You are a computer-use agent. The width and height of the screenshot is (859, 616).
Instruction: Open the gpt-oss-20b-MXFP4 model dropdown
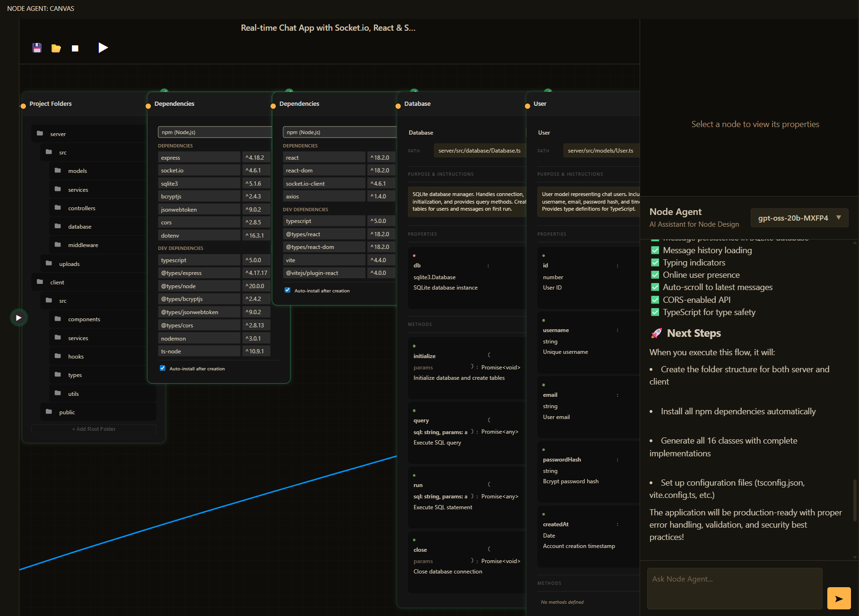point(799,218)
